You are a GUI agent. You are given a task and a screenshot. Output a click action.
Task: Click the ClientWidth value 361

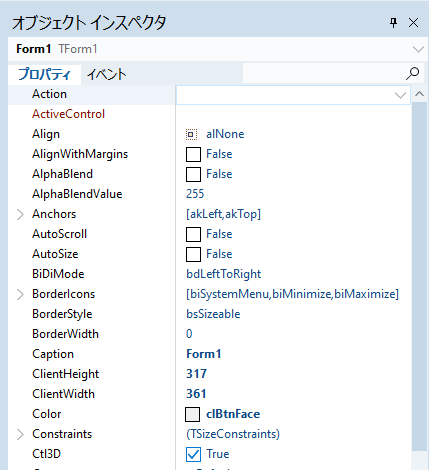coord(196,394)
